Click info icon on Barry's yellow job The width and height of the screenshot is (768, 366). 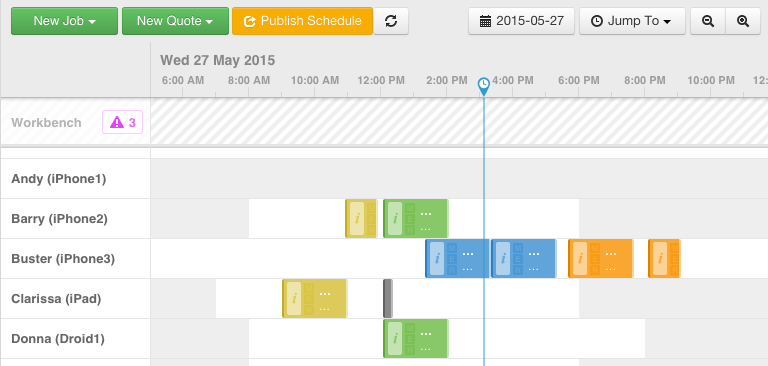[357, 219]
